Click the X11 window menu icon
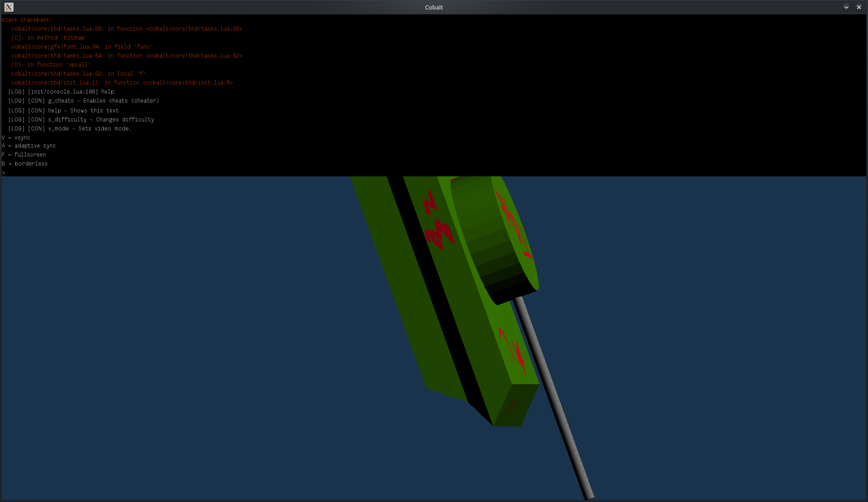Image resolution: width=868 pixels, height=502 pixels. click(x=9, y=7)
